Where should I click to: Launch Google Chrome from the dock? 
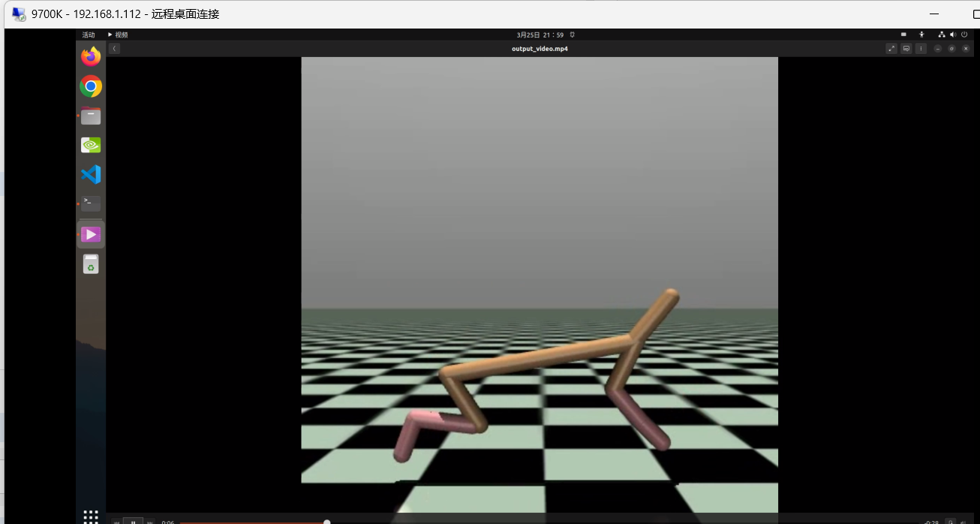click(91, 86)
